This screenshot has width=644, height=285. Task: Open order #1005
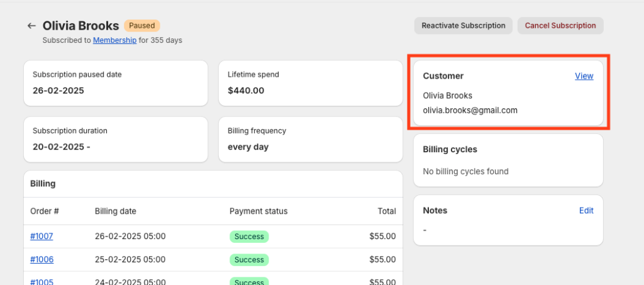(42, 281)
